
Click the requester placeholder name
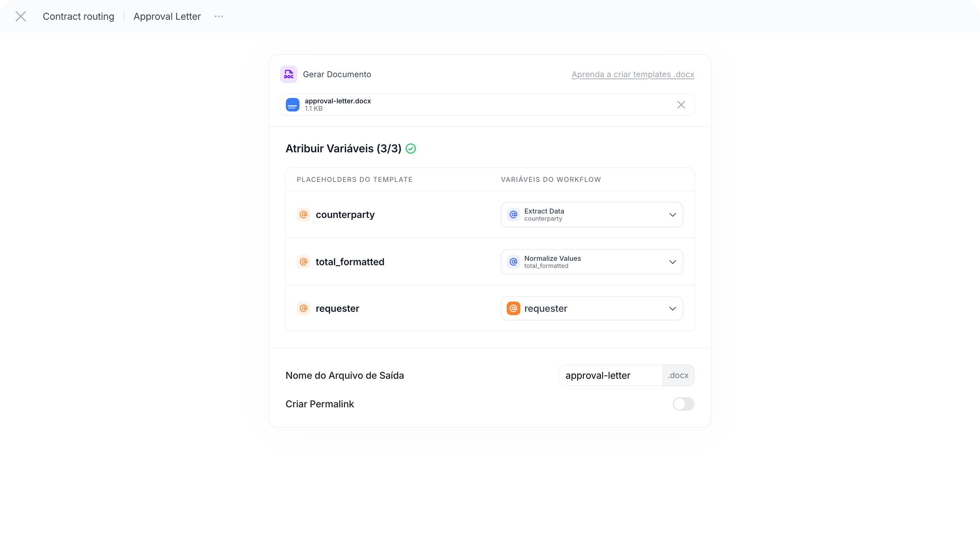point(338,308)
